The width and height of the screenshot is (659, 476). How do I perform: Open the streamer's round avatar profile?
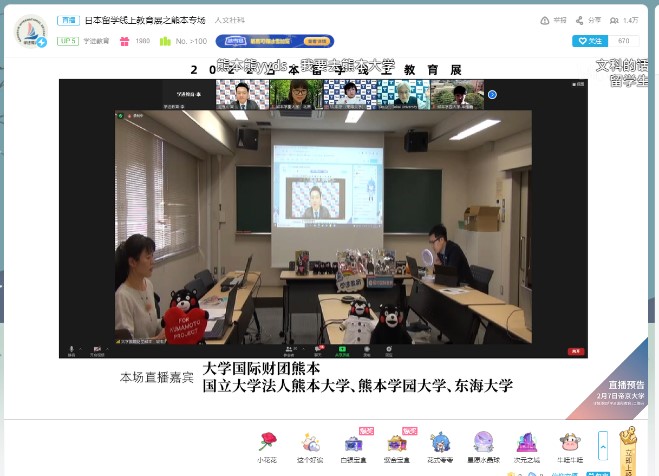coord(30,31)
